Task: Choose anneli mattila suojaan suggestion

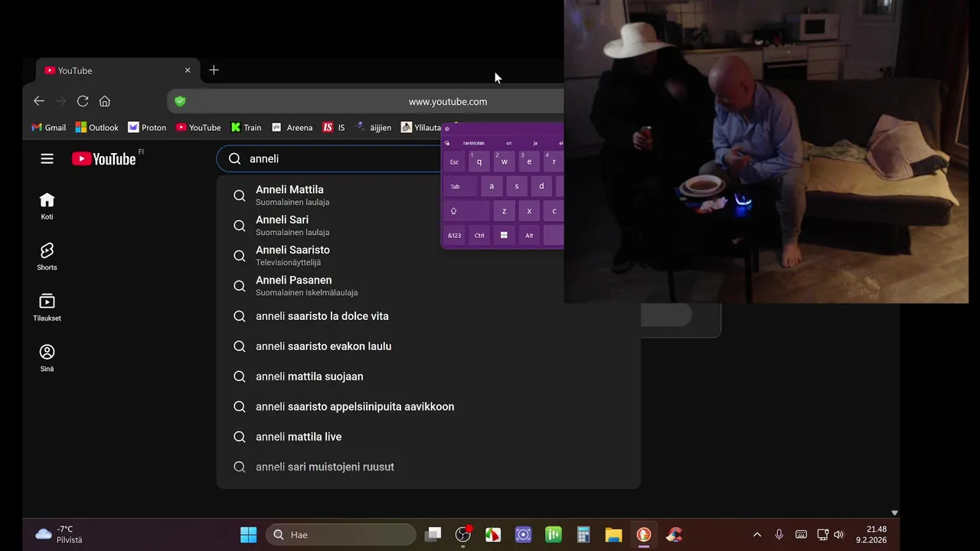Action: [x=428, y=377]
